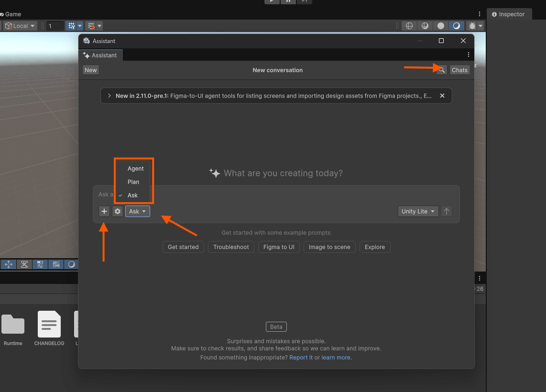Select the Explore example prompt
This screenshot has width=546, height=392.
(375, 247)
